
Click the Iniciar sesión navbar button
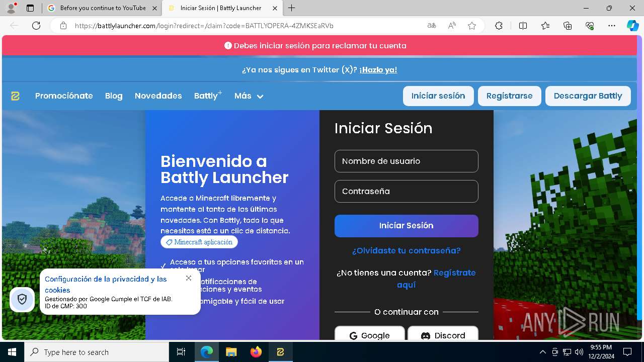click(438, 96)
